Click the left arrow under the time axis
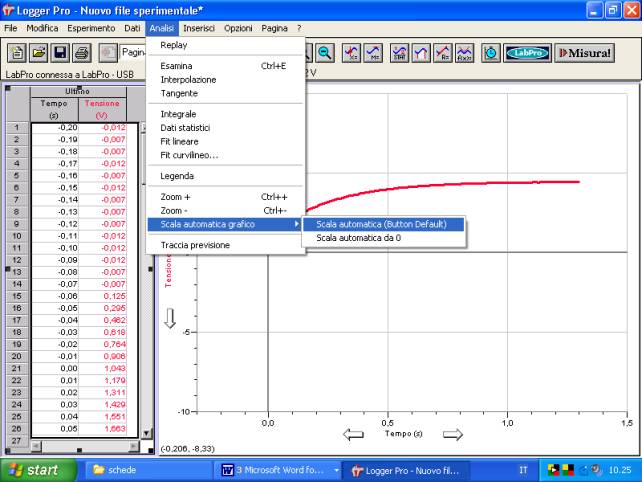 point(353,435)
